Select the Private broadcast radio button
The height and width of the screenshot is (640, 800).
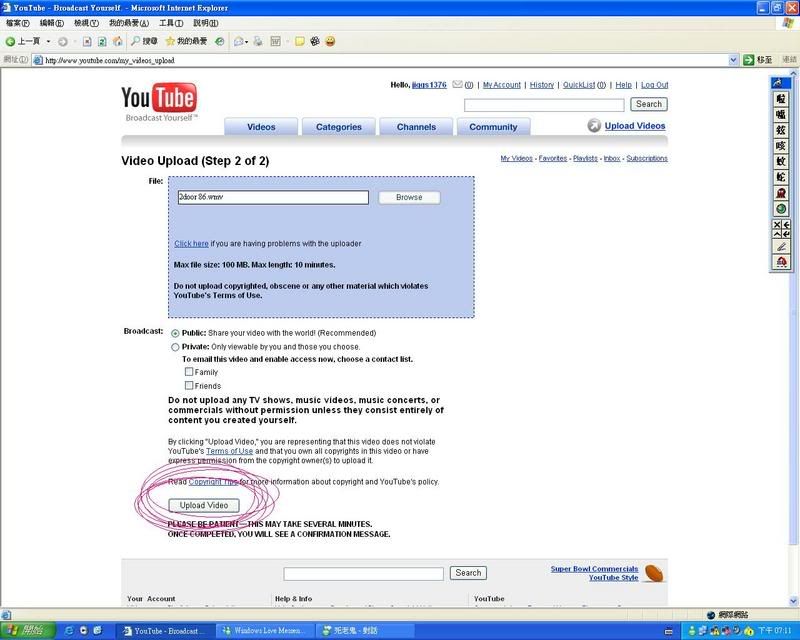(175, 347)
